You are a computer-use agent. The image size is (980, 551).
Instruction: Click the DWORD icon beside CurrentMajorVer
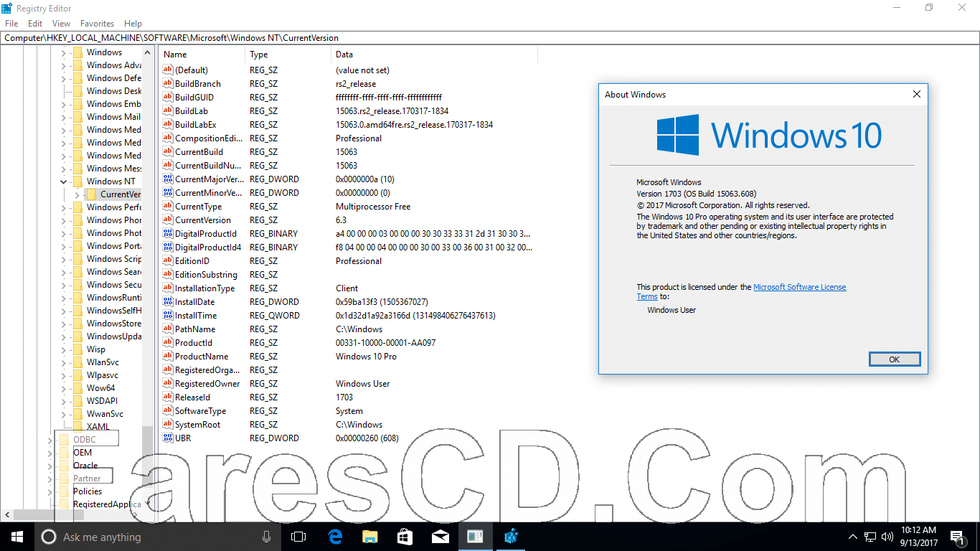pyautogui.click(x=169, y=179)
